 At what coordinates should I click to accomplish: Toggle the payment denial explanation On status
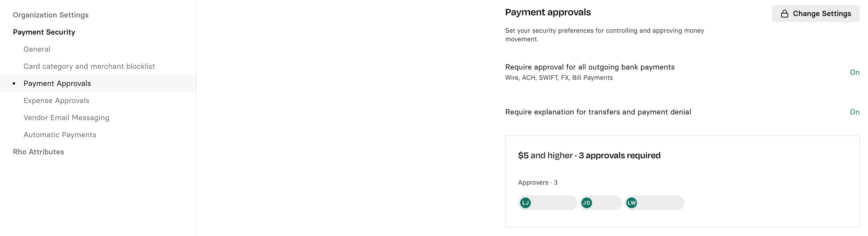point(854,112)
